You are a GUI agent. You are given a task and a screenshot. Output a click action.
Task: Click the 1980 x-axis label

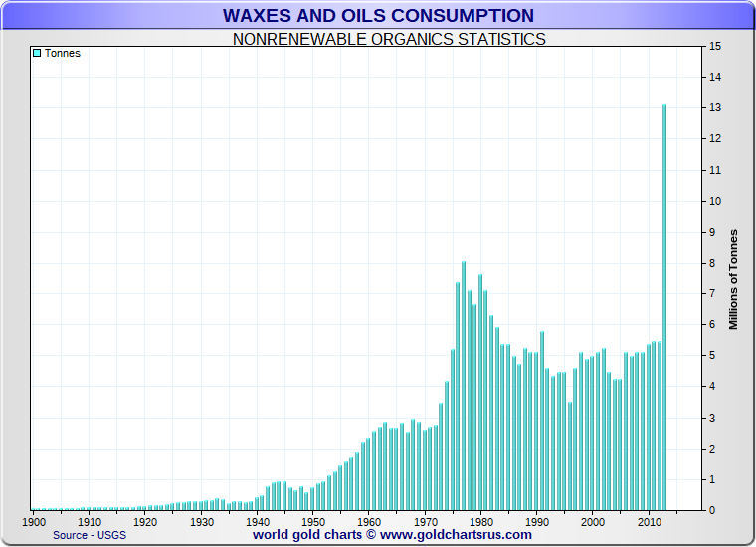(481, 521)
